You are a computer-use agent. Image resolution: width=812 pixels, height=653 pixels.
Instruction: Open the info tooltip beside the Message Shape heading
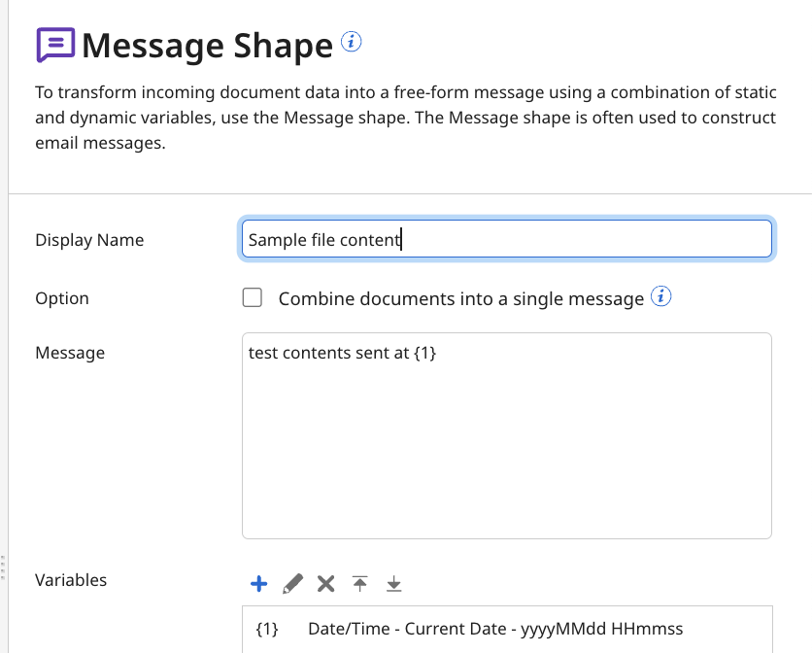coord(351,41)
